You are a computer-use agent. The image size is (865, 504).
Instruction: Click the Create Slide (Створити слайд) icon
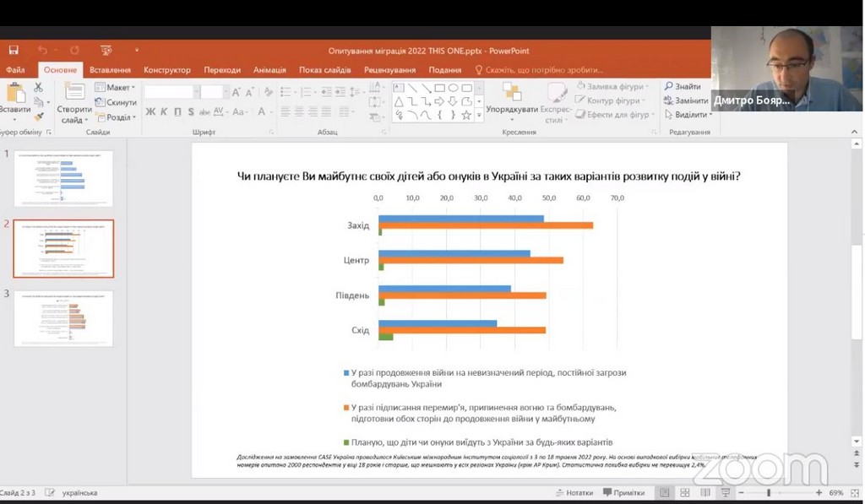point(74,93)
